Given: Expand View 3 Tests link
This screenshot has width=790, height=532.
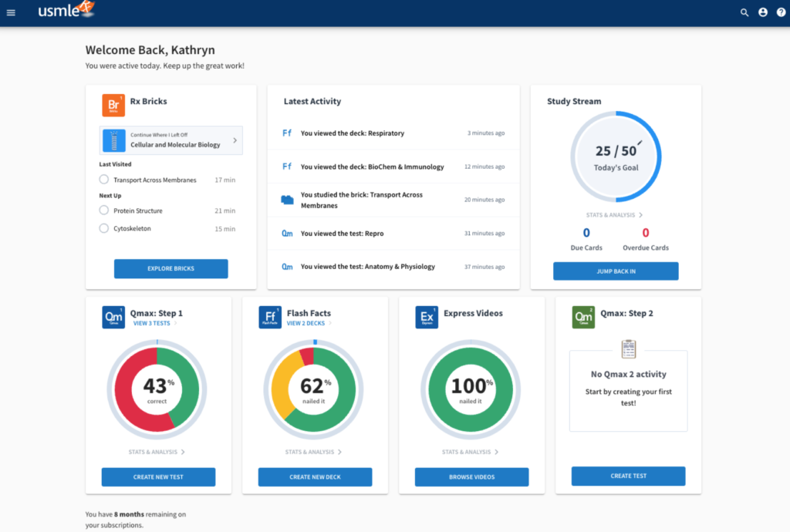Looking at the screenshot, I should click(154, 324).
